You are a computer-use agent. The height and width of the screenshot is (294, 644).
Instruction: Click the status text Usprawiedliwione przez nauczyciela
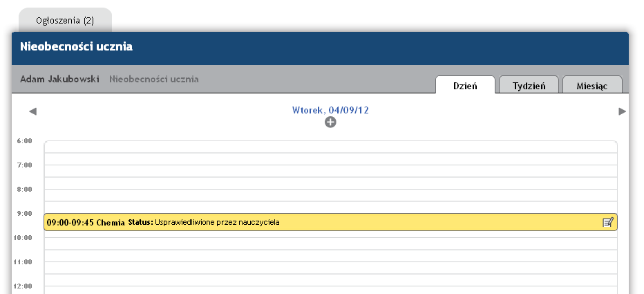tap(217, 223)
